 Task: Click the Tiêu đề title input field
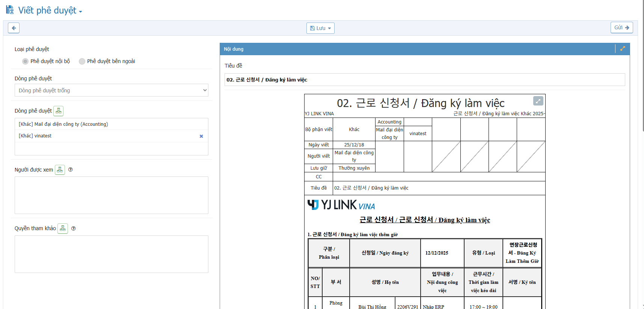point(424,80)
